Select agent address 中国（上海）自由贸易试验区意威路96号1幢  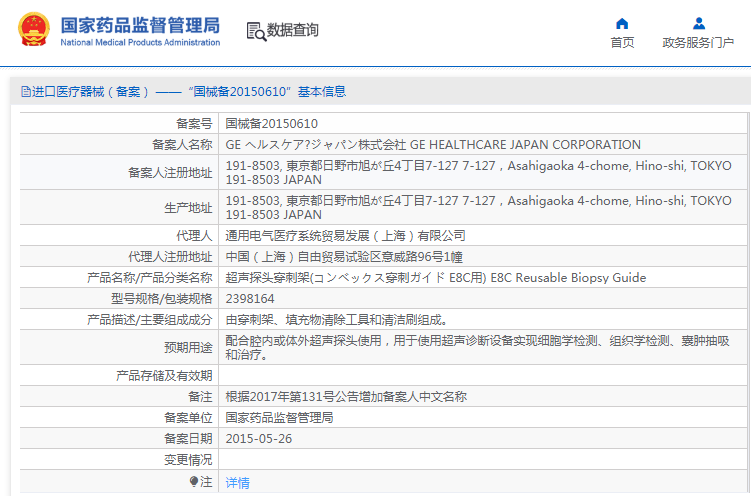[x=344, y=257]
